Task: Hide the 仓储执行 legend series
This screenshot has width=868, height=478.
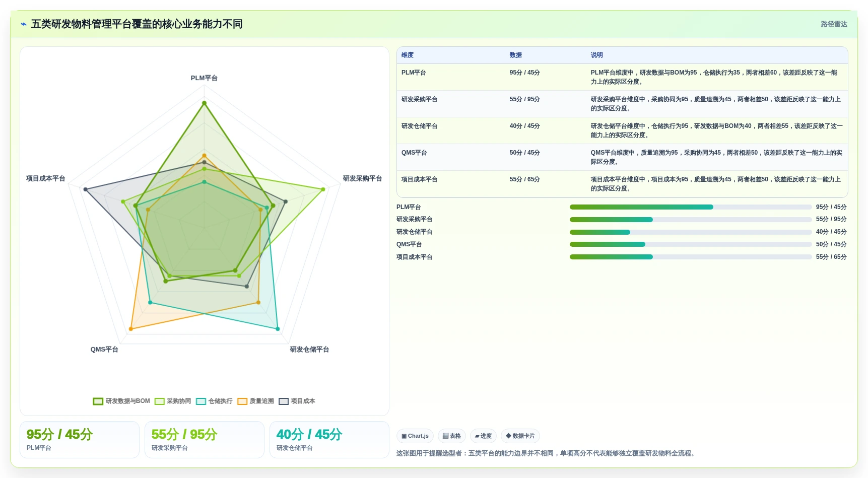Action: point(214,401)
